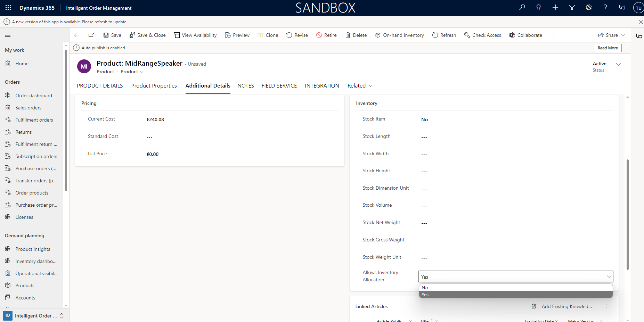Click the plus quick-create icon
The width and height of the screenshot is (644, 322).
(555, 7)
